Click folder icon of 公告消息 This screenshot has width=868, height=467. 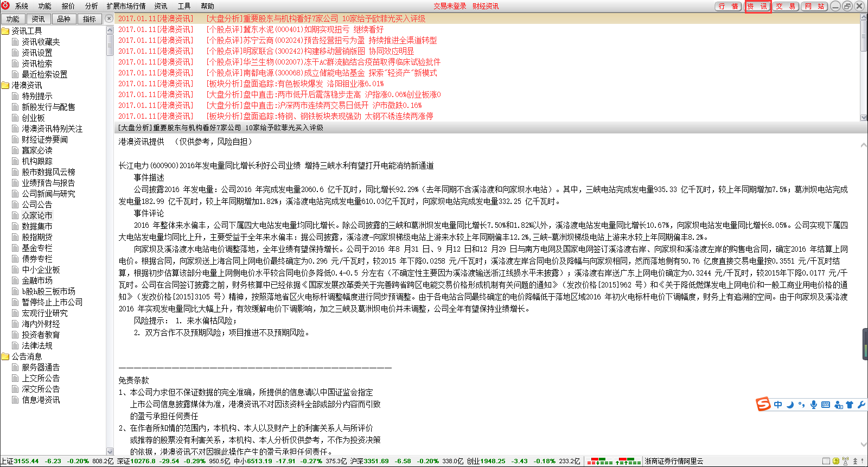pyautogui.click(x=5, y=356)
